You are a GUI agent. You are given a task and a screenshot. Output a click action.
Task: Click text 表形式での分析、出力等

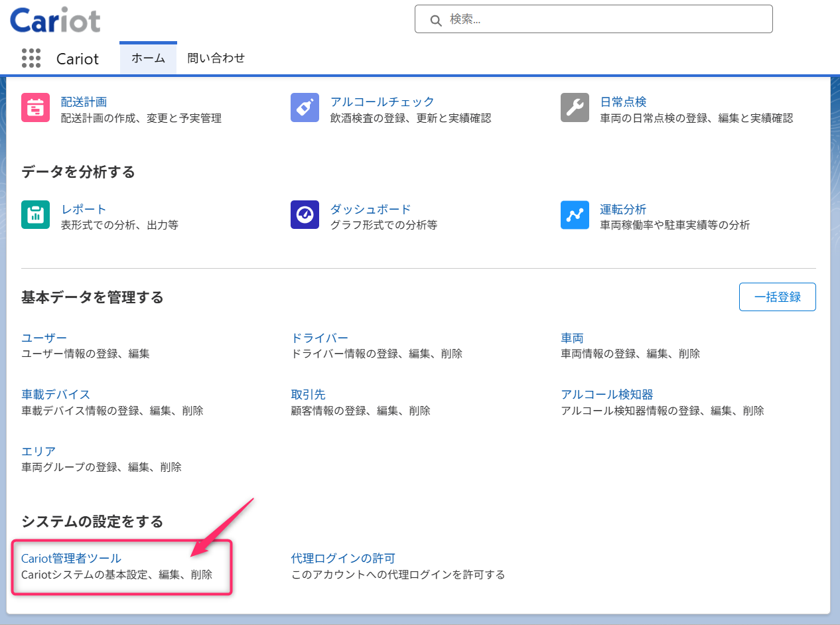click(119, 226)
